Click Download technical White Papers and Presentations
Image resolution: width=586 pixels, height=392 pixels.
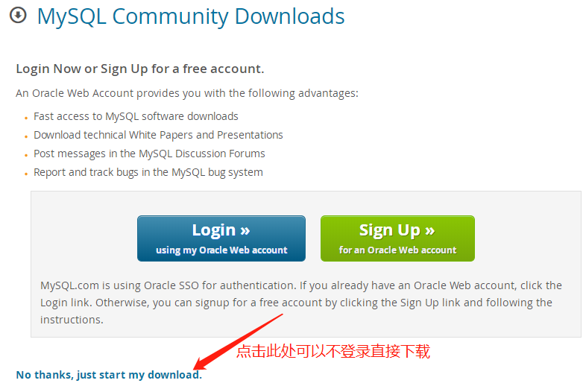coord(159,135)
